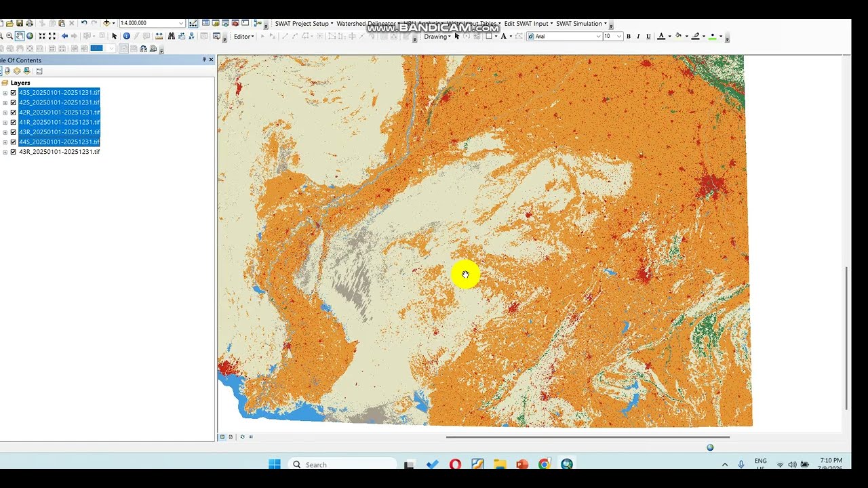
Task: Auto-hide Table Of Contents with pin
Action: click(204, 60)
